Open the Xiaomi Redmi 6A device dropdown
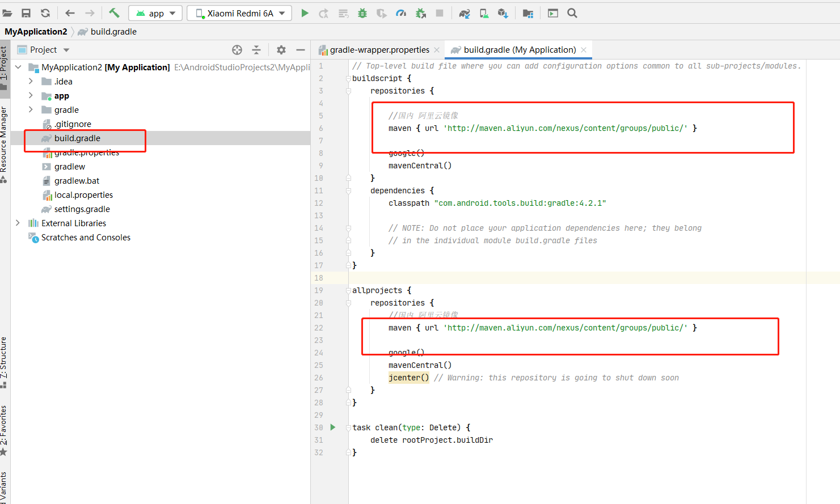The width and height of the screenshot is (840, 504). click(x=239, y=13)
